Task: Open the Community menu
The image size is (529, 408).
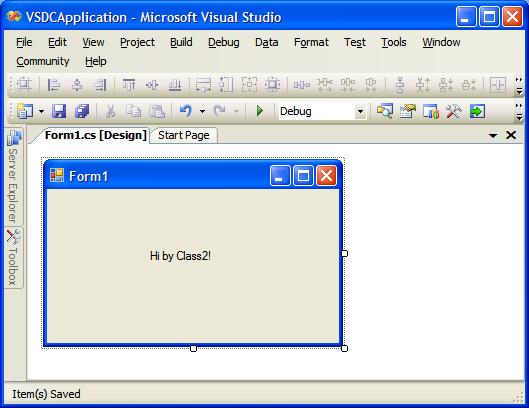Action: coord(43,61)
